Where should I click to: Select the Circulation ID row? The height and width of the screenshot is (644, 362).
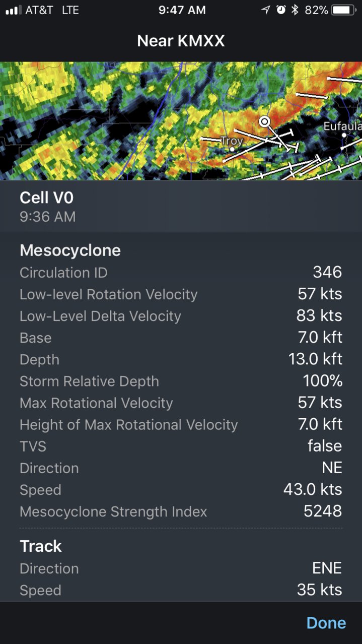181,273
